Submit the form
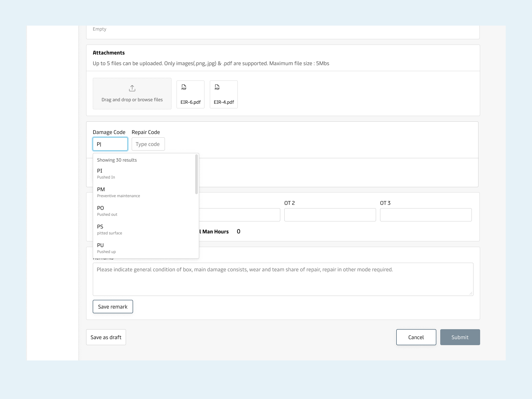The width and height of the screenshot is (532, 399). tap(460, 337)
